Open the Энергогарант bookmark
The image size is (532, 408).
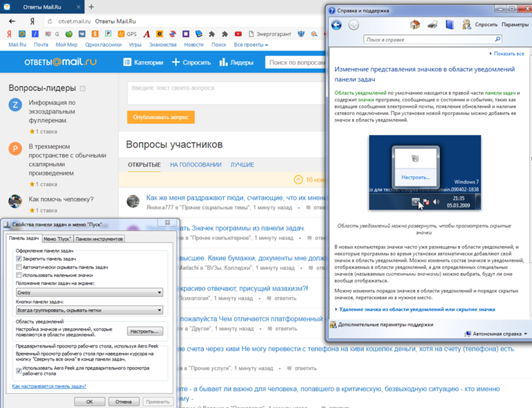point(270,34)
